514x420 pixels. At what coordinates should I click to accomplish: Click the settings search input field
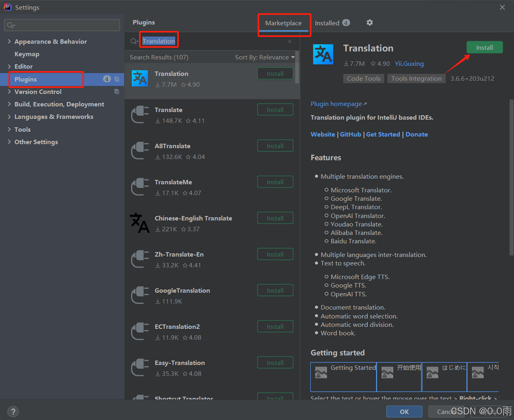coord(62,25)
